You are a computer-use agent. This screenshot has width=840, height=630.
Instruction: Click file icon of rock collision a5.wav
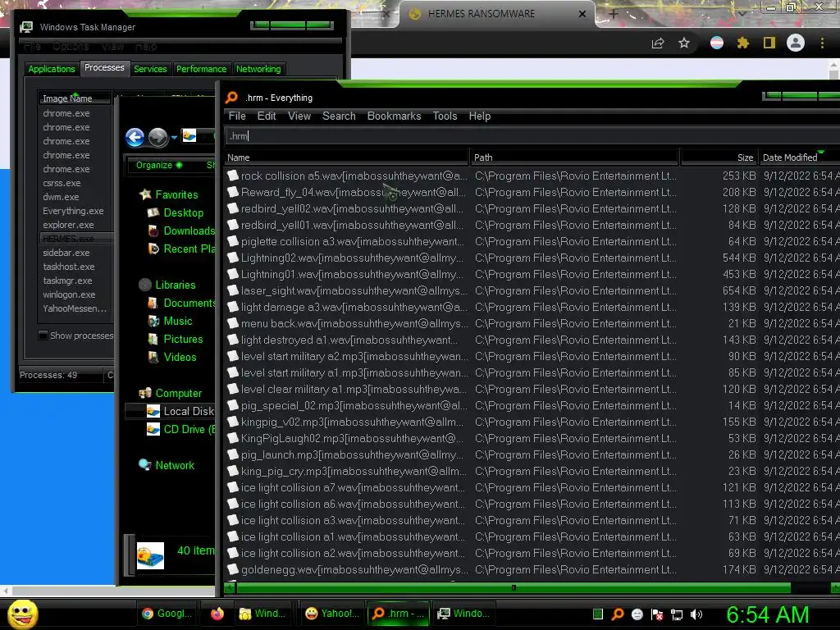tap(232, 176)
